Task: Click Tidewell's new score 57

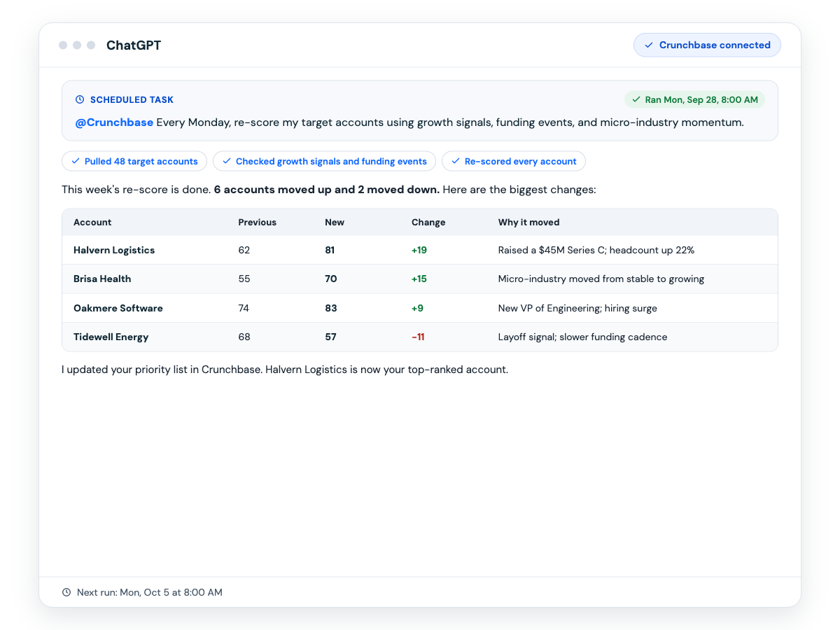Action: tap(330, 337)
